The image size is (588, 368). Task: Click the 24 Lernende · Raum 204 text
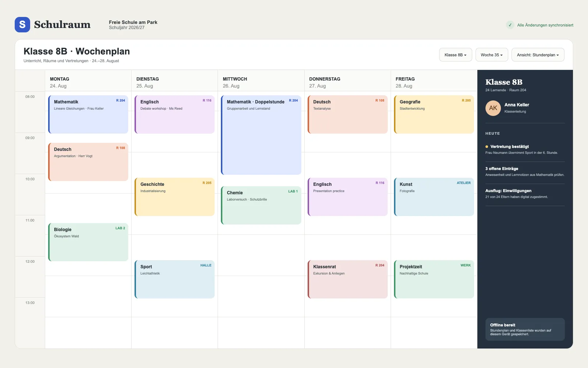(506, 90)
